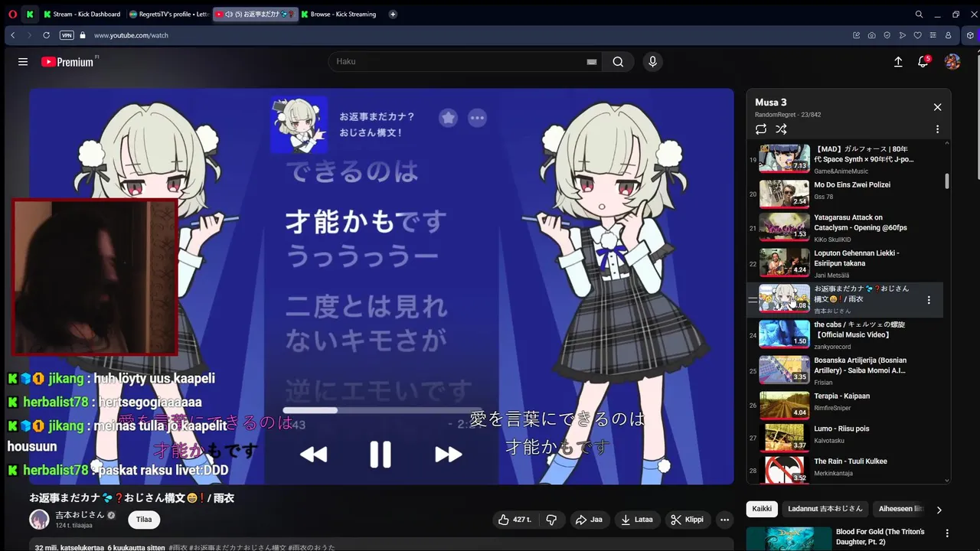
Task: Toggle the Opera VPN badge
Action: [67, 35]
